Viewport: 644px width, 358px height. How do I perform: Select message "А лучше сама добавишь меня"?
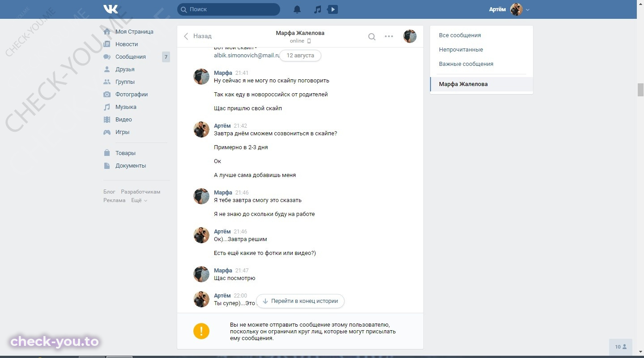tap(255, 175)
